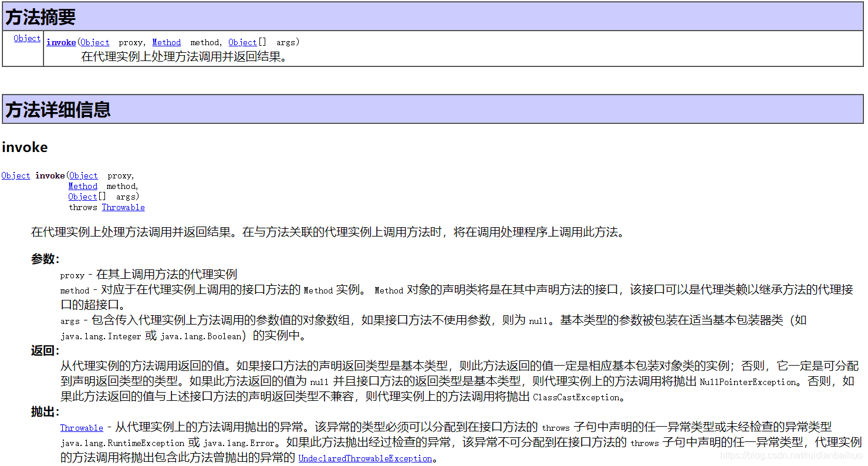Click the invoke method heading
868x466 pixels.
tap(25, 147)
